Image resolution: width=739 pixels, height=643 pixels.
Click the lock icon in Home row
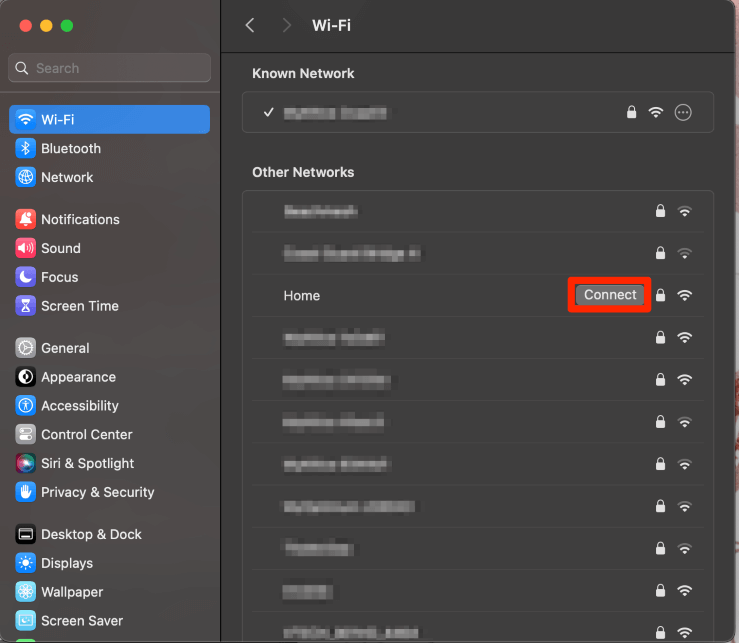tap(660, 295)
